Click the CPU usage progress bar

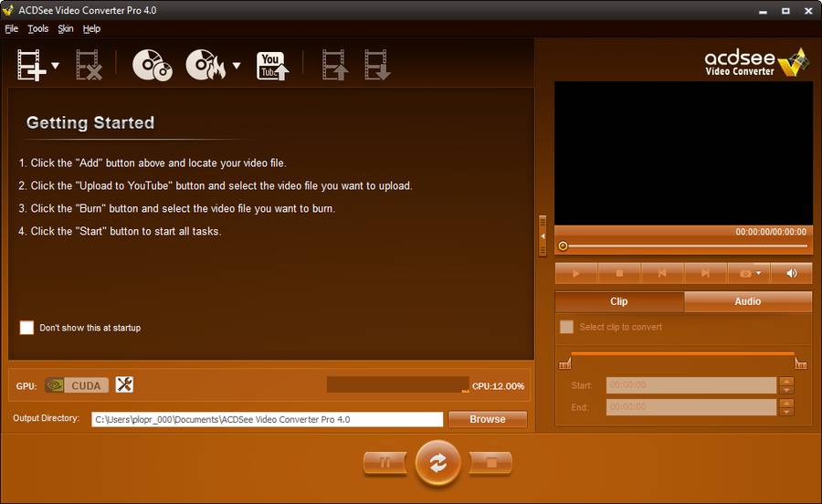(x=397, y=385)
